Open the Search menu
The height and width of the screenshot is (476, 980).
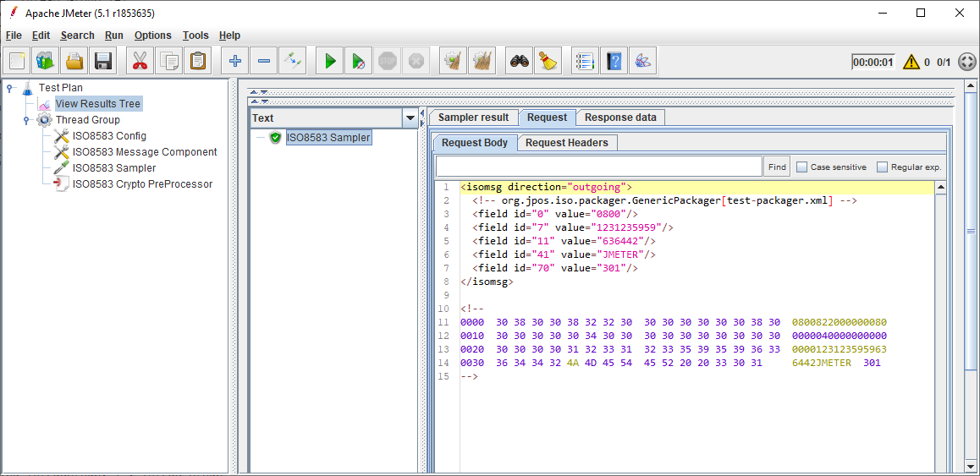click(x=78, y=36)
